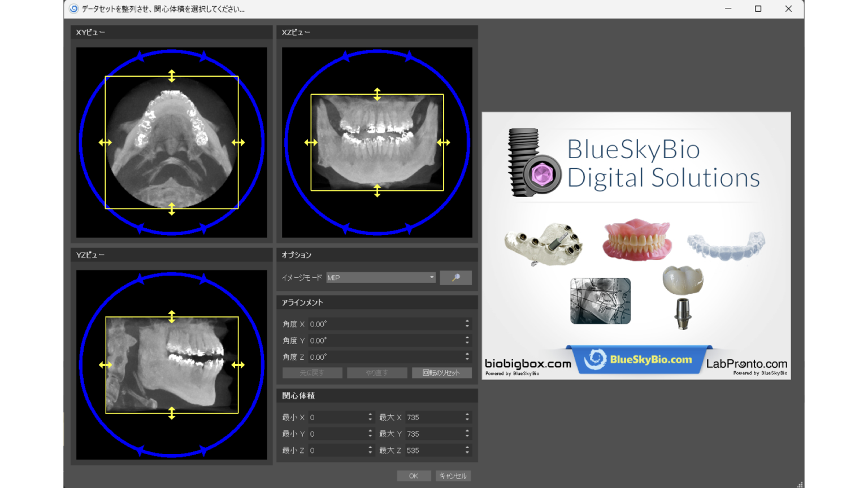Click the blue rotation circle arrow in YZ view
This screenshot has height=488, width=868.
pos(139,278)
